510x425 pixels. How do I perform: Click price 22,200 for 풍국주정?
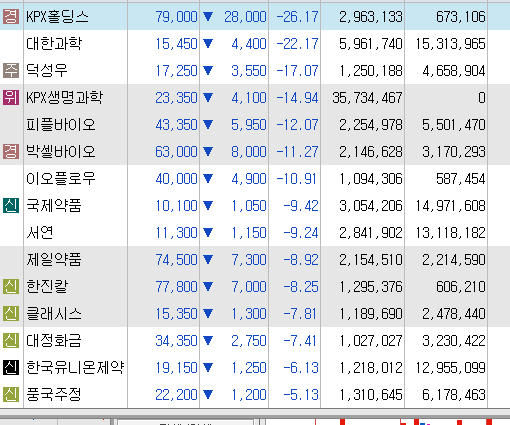point(177,395)
